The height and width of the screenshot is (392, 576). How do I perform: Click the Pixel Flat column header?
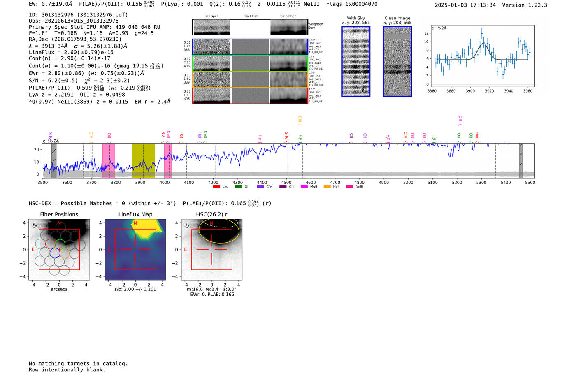pos(250,16)
